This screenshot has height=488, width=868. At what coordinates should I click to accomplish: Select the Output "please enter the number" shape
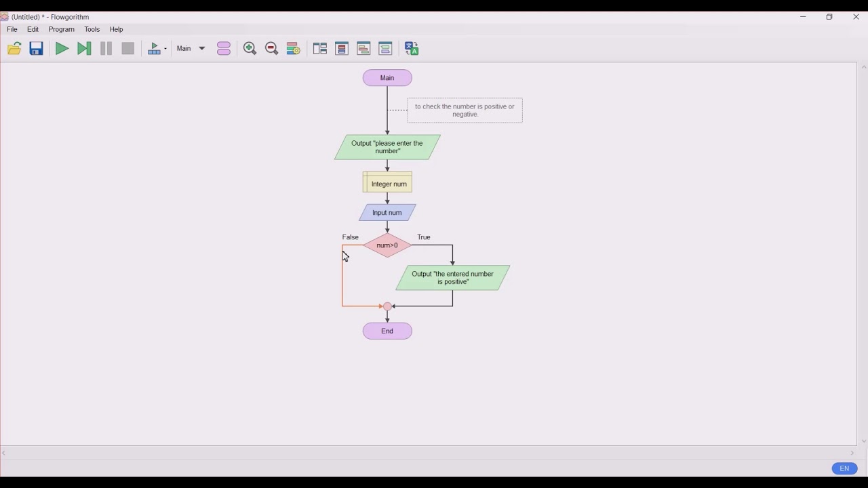coord(387,147)
